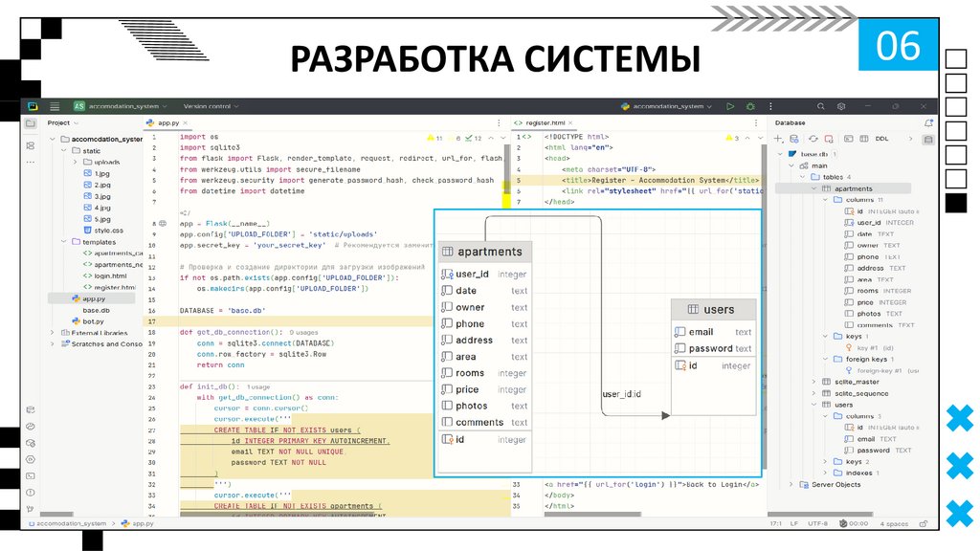Open register.html editor tab options menu

pyautogui.click(x=756, y=123)
